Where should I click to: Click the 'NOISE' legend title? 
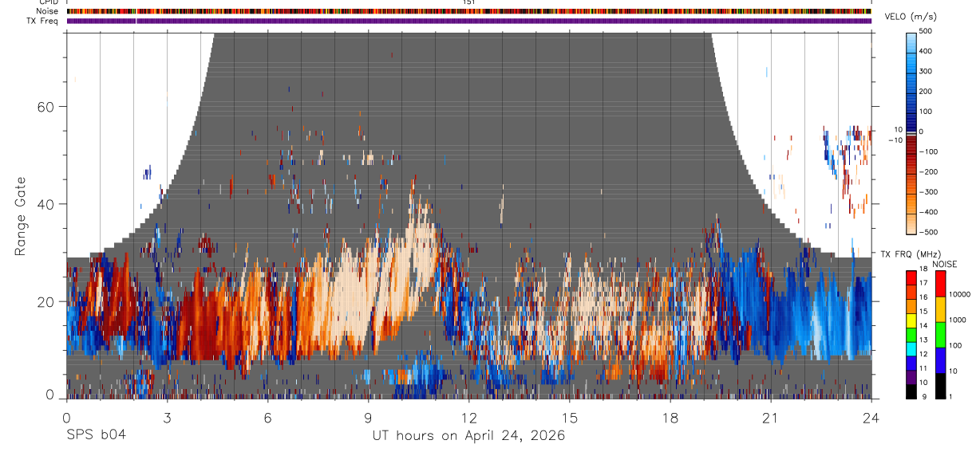coord(943,264)
